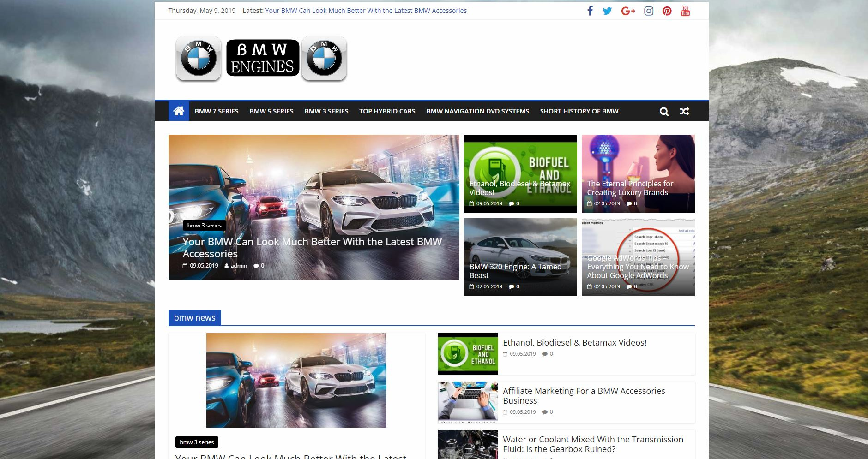Open the Twitter social icon

tap(607, 11)
